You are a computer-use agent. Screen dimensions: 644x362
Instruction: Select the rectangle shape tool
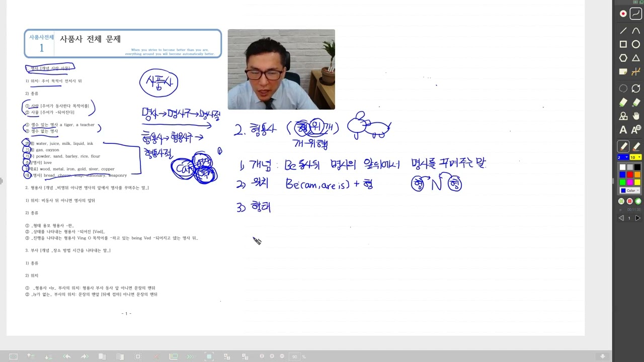tap(623, 44)
